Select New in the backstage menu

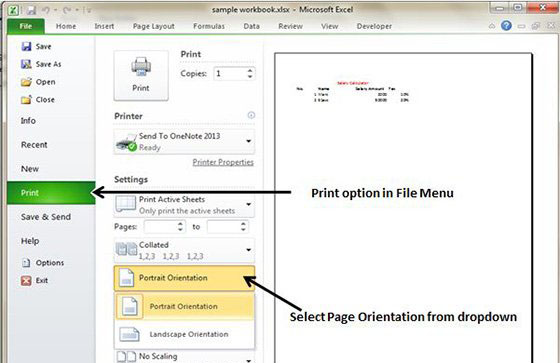click(30, 169)
